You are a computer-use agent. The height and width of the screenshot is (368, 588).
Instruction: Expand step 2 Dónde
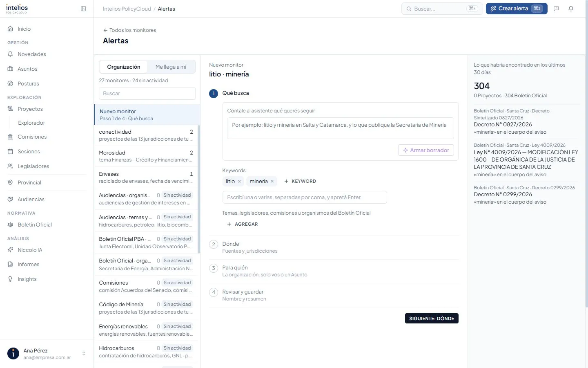[334, 247]
